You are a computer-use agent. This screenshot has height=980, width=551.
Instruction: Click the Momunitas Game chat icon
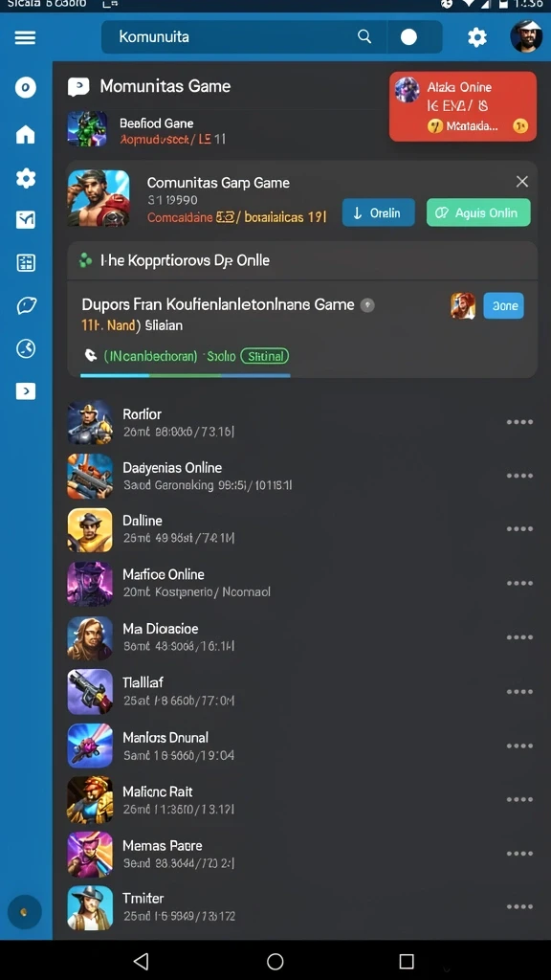[78, 87]
